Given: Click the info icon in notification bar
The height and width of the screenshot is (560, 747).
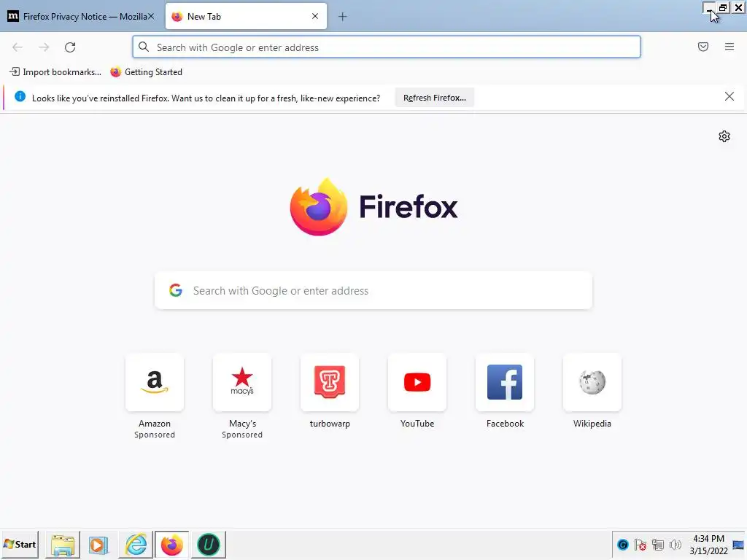Looking at the screenshot, I should pyautogui.click(x=20, y=97).
